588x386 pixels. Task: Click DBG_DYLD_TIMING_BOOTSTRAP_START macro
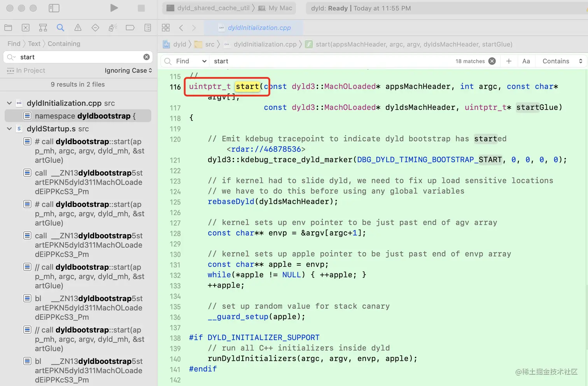click(430, 160)
